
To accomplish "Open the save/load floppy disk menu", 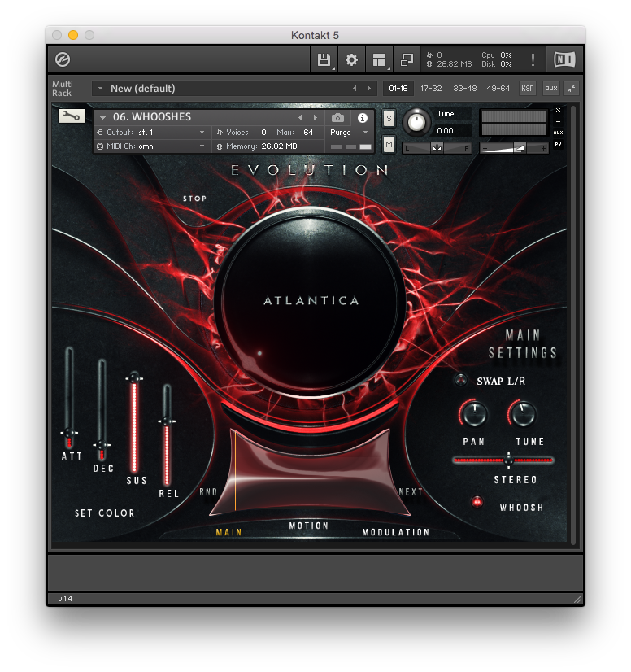I will [x=324, y=59].
